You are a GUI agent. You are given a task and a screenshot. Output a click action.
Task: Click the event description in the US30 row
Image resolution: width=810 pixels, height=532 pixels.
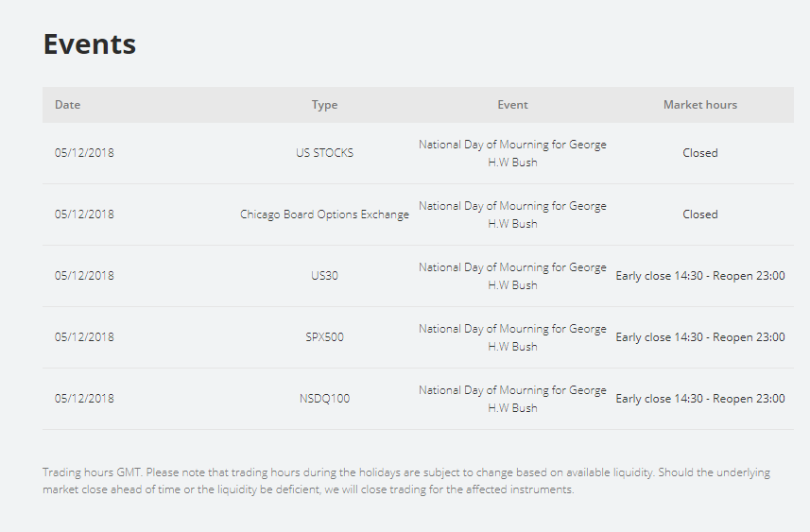[512, 276]
